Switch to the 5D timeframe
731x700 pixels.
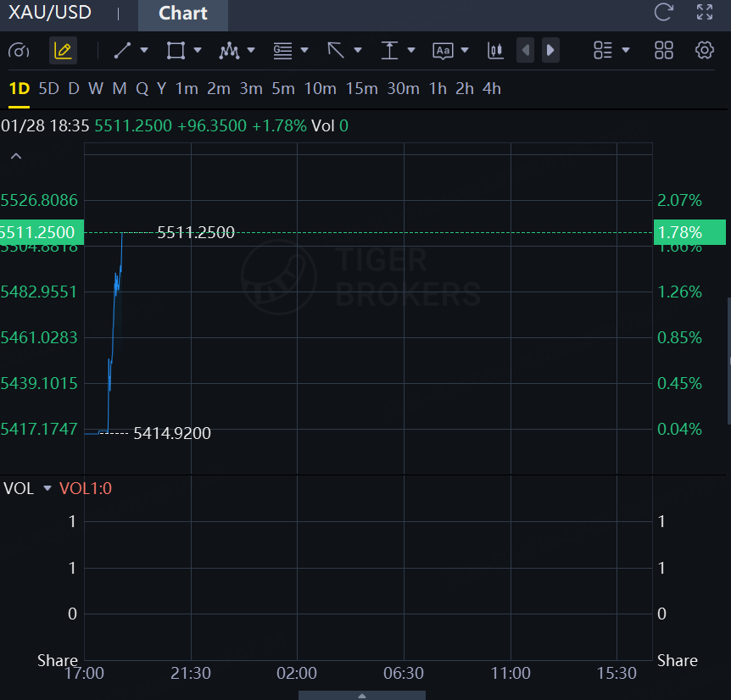click(49, 88)
